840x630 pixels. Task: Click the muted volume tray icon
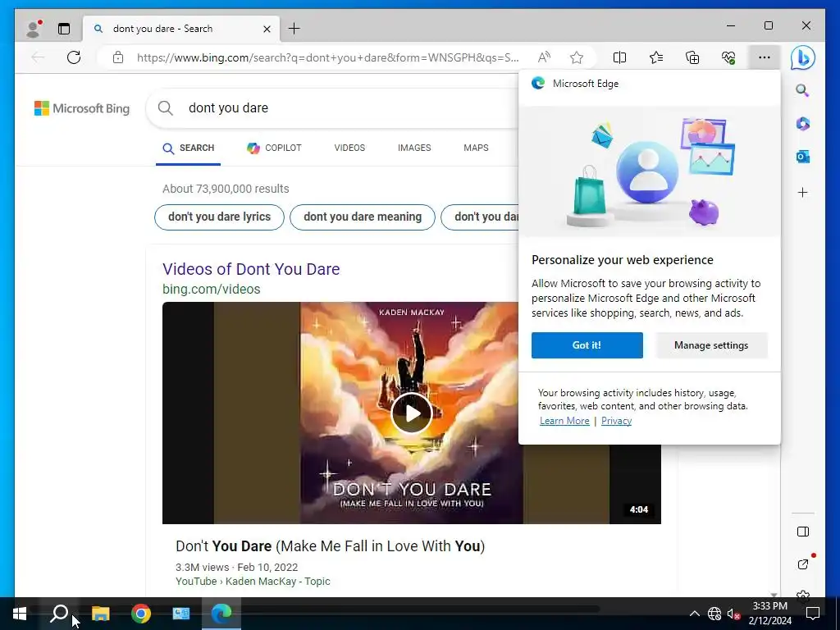[x=734, y=614]
